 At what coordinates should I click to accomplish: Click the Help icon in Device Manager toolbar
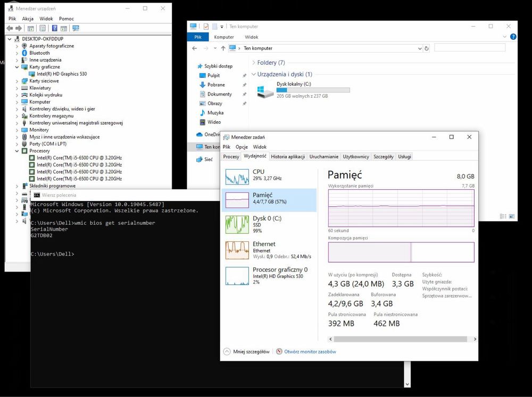point(54,29)
